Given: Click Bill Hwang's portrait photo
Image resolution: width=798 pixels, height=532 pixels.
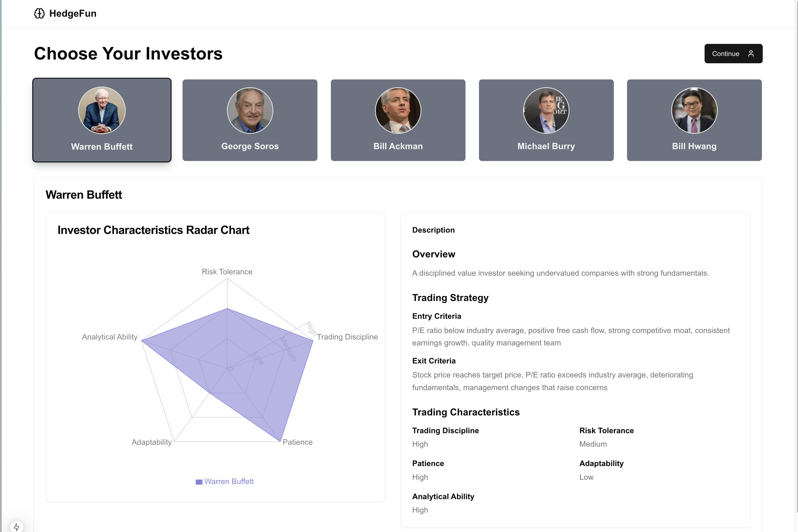Looking at the screenshot, I should pos(694,110).
